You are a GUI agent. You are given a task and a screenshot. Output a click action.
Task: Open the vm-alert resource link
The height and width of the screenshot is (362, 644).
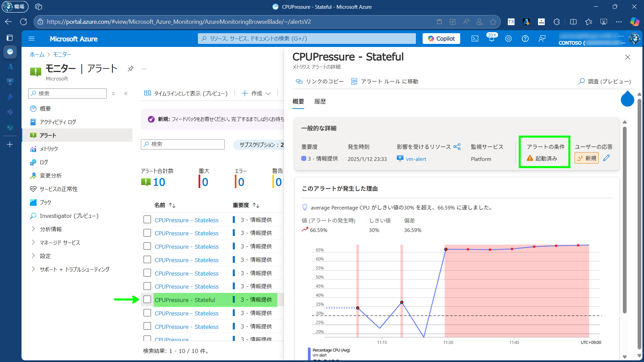tap(416, 159)
